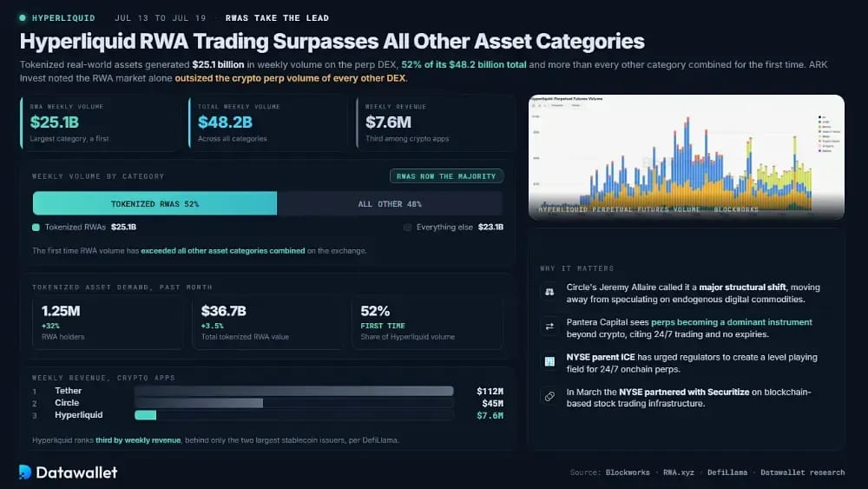Click the Datawallet logo icon
This screenshot has height=489, width=868.
(25, 472)
